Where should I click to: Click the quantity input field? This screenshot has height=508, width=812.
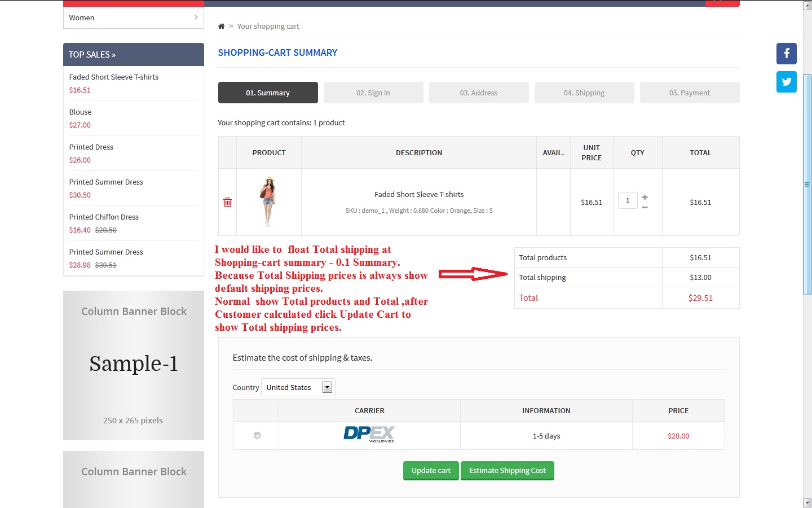pos(628,200)
